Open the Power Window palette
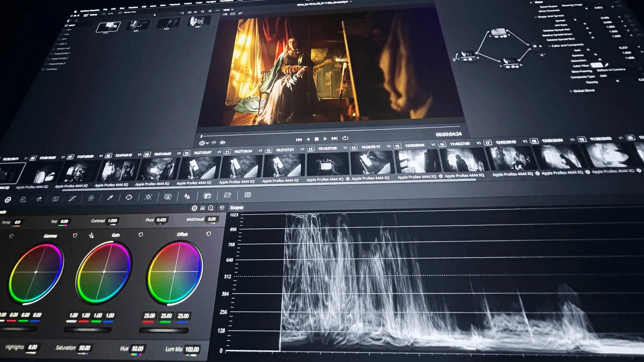This screenshot has height=362, width=644. click(x=129, y=197)
